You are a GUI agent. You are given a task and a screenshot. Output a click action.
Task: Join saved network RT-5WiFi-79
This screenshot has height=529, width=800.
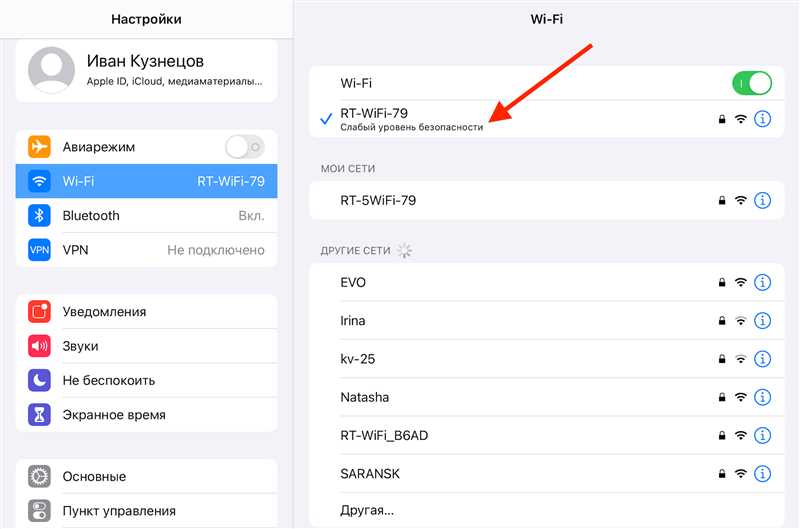[x=546, y=200]
